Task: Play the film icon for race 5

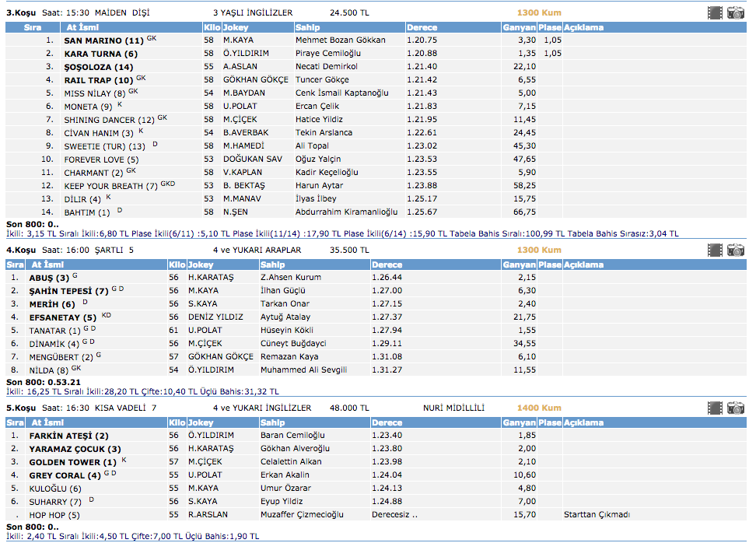Action: point(715,408)
